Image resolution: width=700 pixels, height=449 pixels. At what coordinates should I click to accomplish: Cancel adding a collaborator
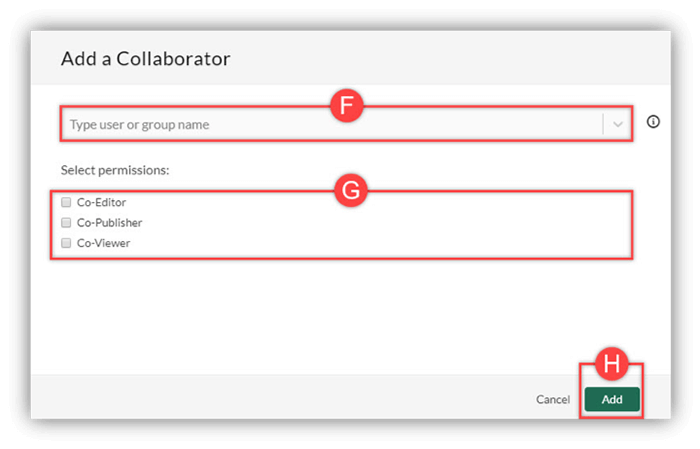pos(553,399)
